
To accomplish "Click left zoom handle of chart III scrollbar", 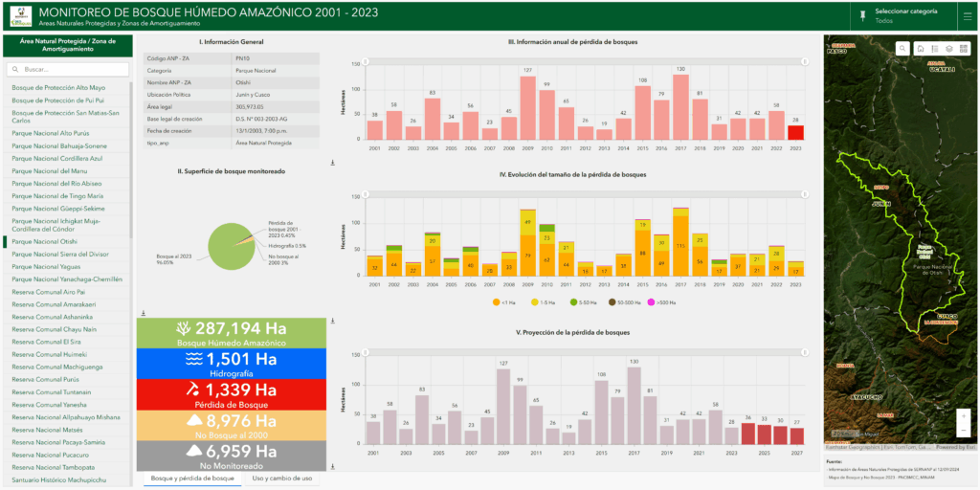I will click(x=366, y=61).
